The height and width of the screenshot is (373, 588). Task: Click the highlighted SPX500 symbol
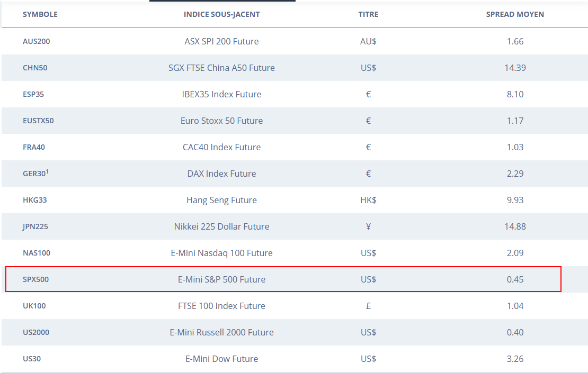pos(35,279)
